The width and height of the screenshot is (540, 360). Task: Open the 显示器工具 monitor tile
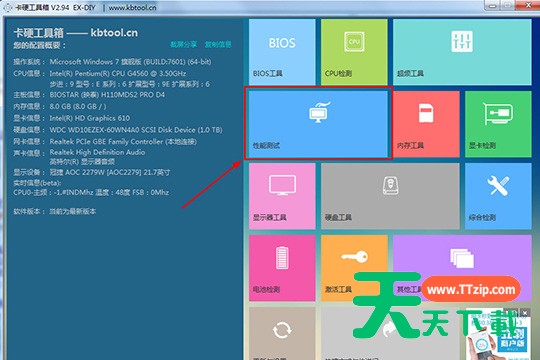tap(282, 196)
